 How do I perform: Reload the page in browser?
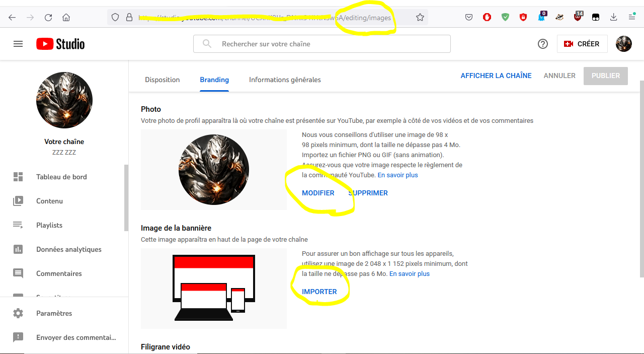(48, 17)
